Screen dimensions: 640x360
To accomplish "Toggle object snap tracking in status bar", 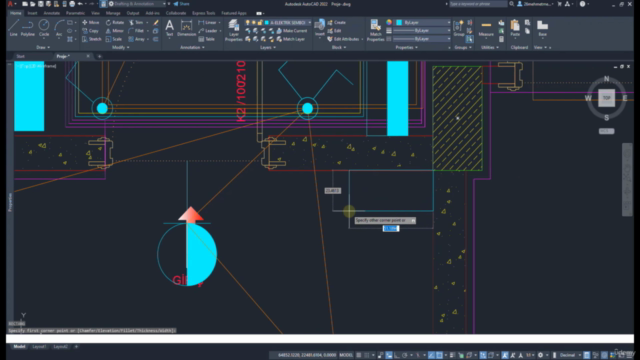I will coord(431,355).
